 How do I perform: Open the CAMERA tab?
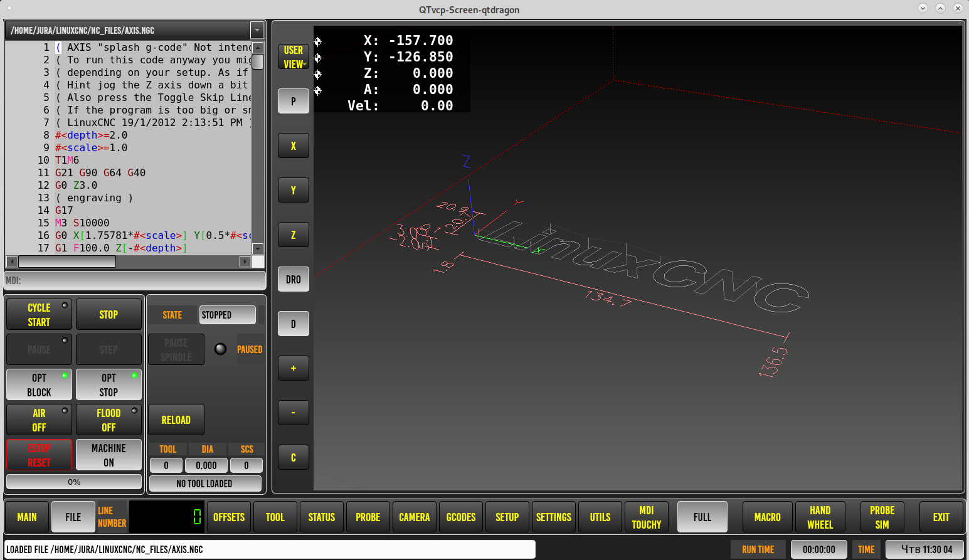[415, 517]
